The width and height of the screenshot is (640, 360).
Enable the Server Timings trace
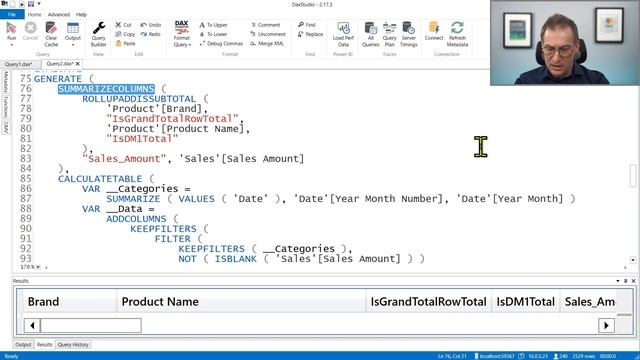tap(409, 34)
